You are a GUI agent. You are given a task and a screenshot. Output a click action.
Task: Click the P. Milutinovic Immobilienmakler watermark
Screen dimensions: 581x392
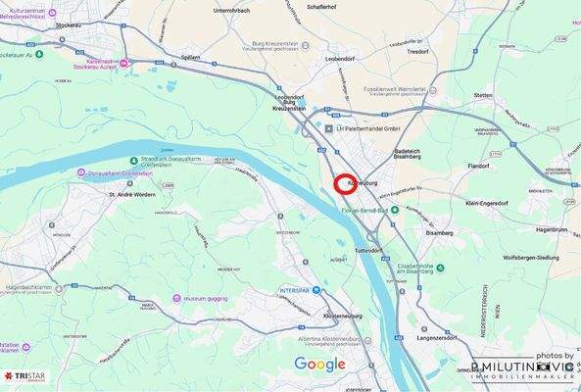click(x=523, y=367)
